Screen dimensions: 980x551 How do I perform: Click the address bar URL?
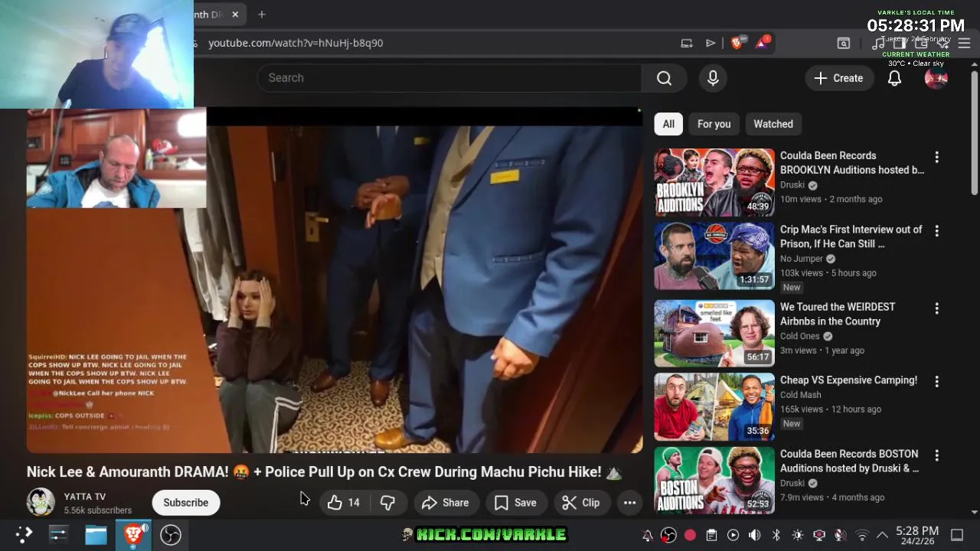[x=296, y=43]
